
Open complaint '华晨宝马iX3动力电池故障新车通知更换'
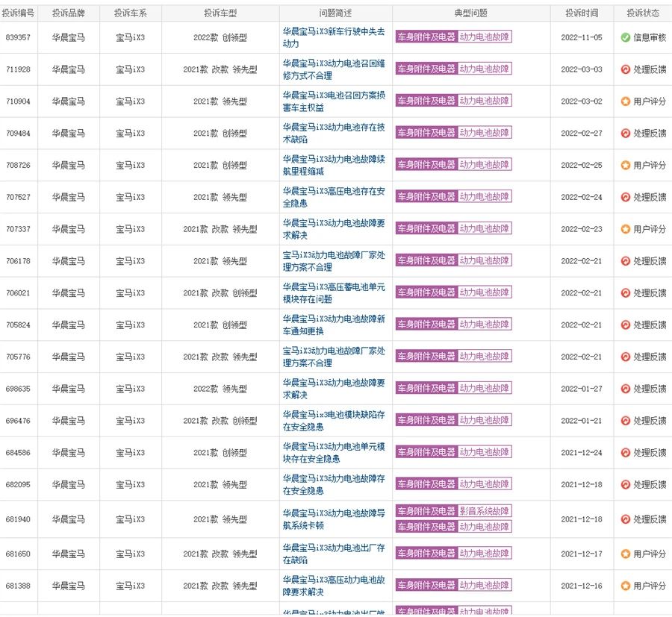(334, 325)
